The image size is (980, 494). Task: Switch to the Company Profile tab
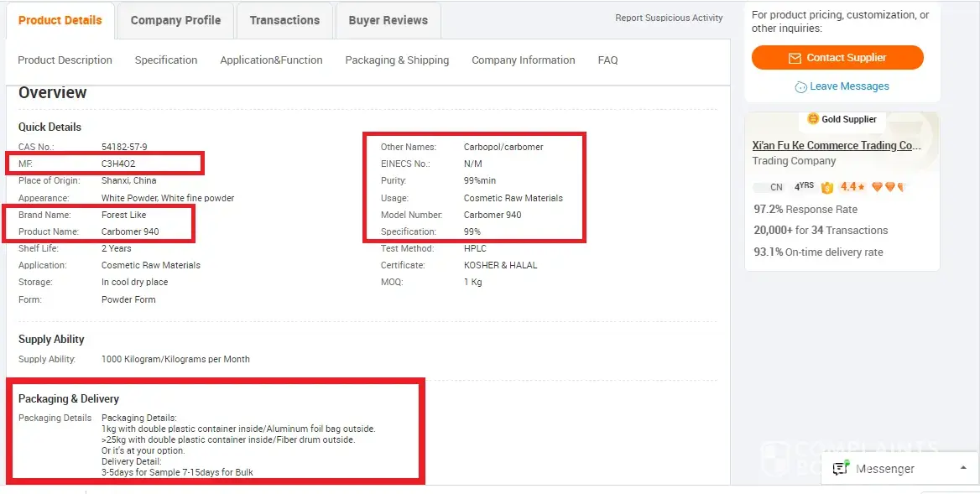[x=175, y=20]
